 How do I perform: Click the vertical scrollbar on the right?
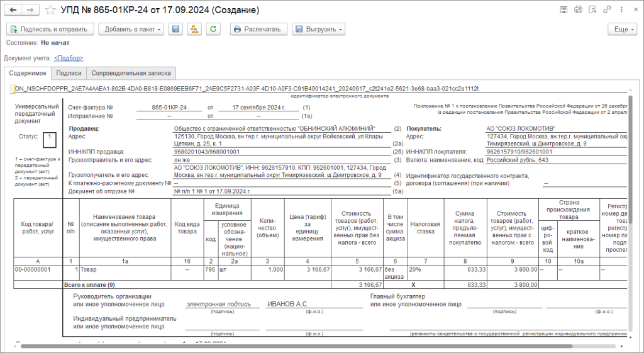[631, 160]
